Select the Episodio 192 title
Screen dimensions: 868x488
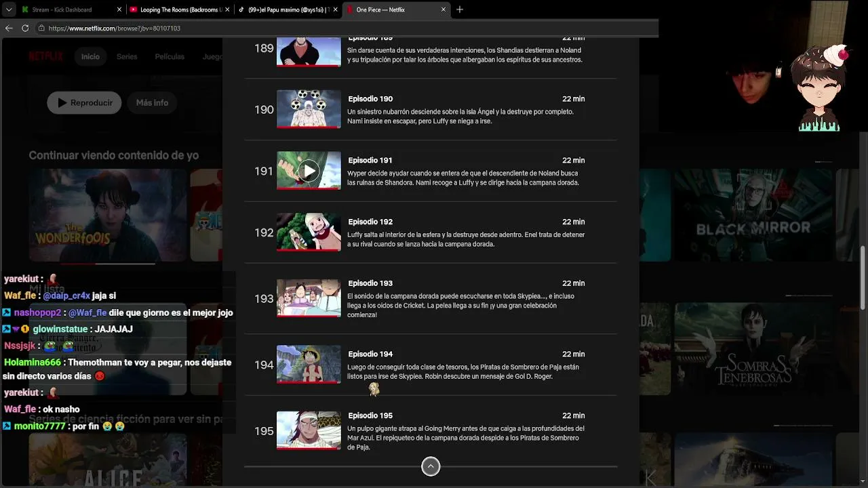tap(370, 222)
